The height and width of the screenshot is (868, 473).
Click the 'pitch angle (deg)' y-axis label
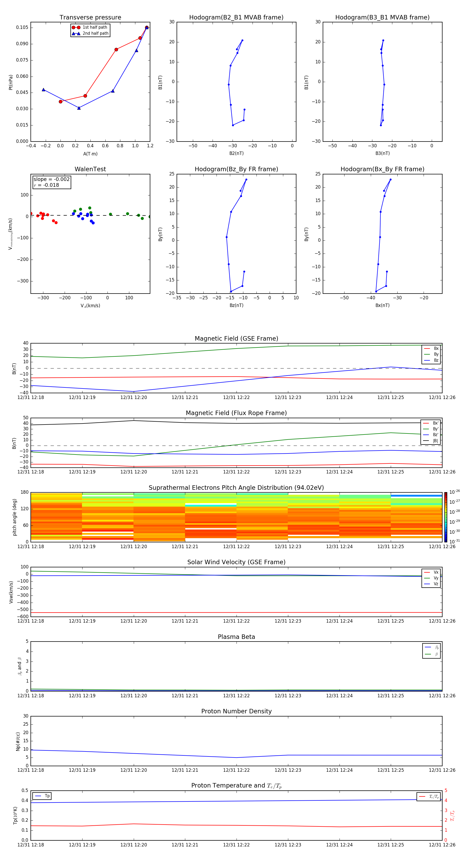point(14,517)
